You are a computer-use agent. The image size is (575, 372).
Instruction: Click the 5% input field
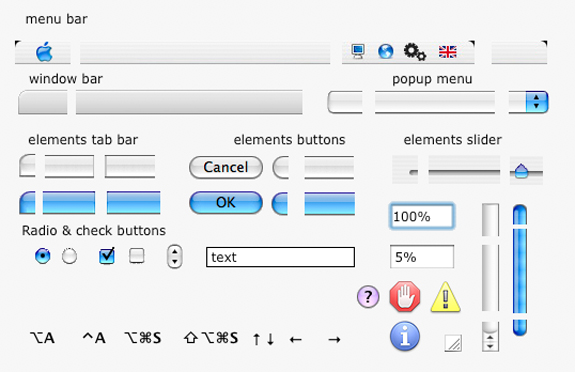point(422,257)
